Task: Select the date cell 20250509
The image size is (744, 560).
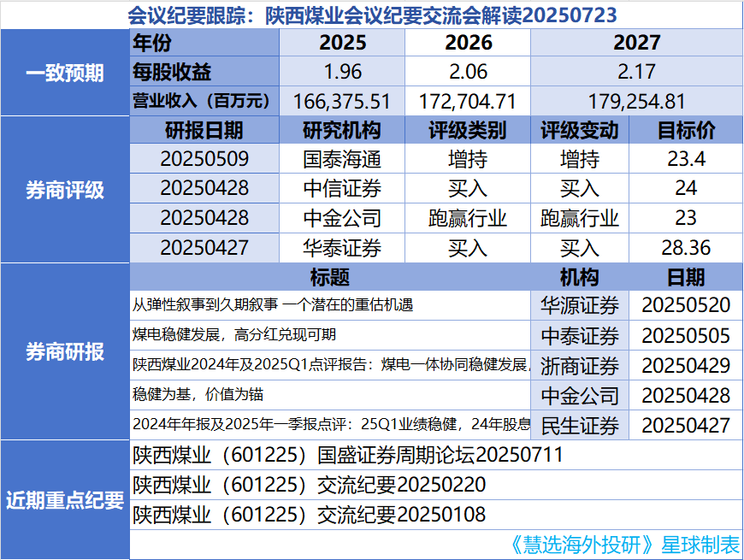Action: (204, 159)
